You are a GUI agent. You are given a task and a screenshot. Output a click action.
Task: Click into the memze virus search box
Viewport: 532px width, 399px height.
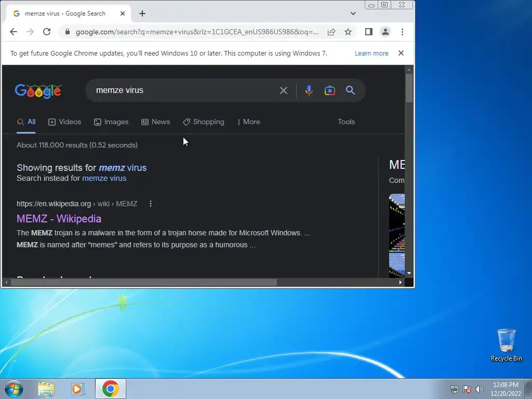coord(183,90)
